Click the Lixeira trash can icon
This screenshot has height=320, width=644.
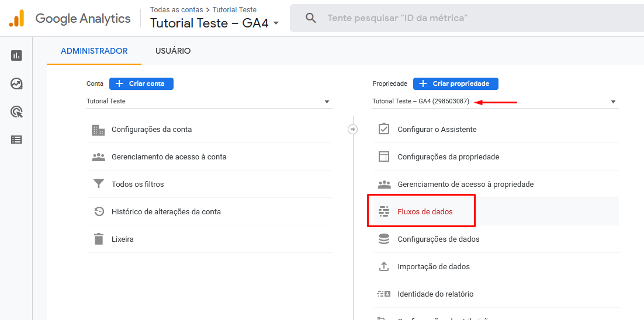click(x=99, y=239)
